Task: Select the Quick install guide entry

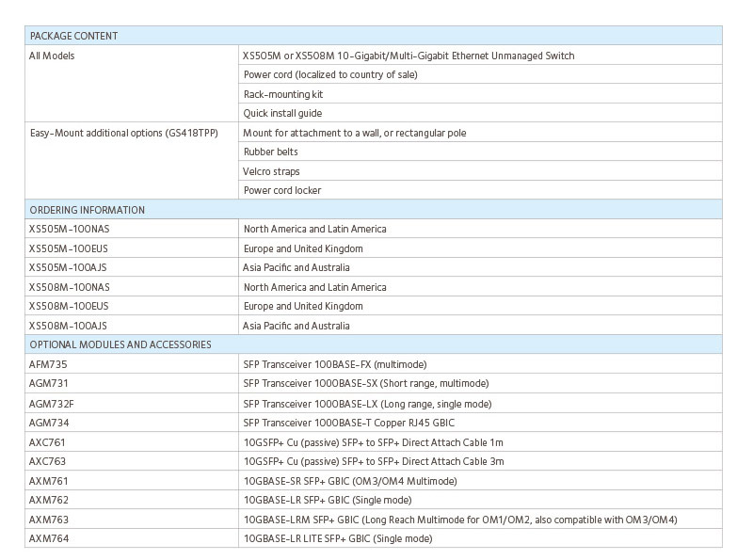Action: [x=282, y=113]
